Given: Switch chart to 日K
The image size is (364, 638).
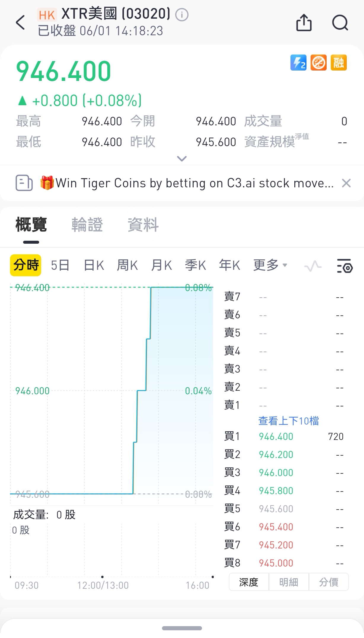Looking at the screenshot, I should [x=94, y=265].
